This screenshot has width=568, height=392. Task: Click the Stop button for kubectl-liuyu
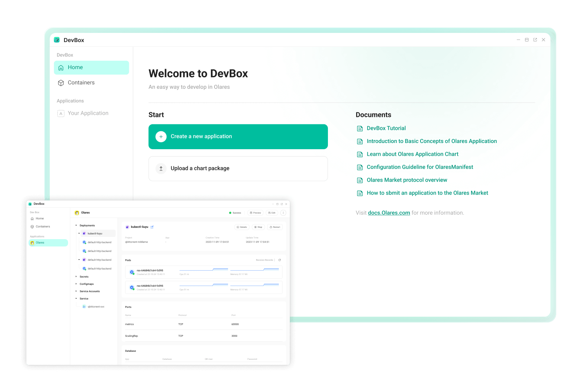pos(258,227)
